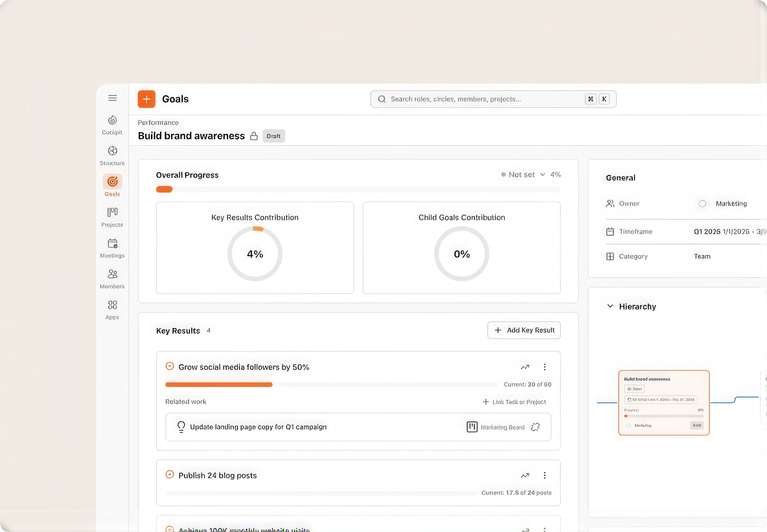767x532 pixels.
Task: Click the Marketing Board icon
Action: 472,427
